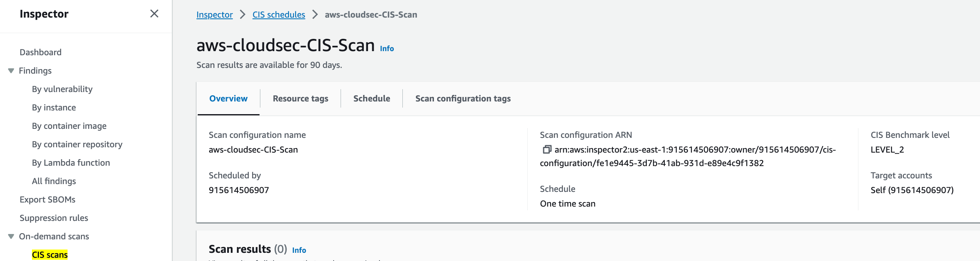Open Export SBOMs page
Viewport: 980px width, 261px height.
coord(47,200)
